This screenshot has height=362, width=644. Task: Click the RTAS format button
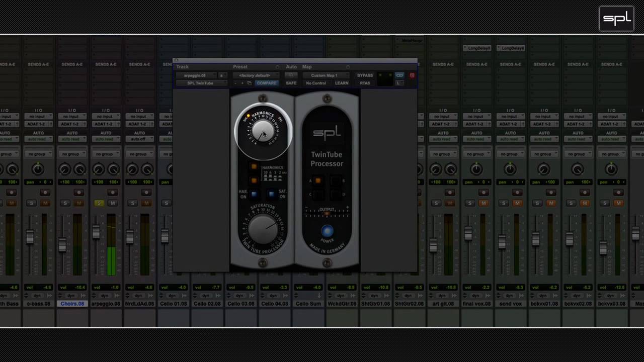coord(365,83)
